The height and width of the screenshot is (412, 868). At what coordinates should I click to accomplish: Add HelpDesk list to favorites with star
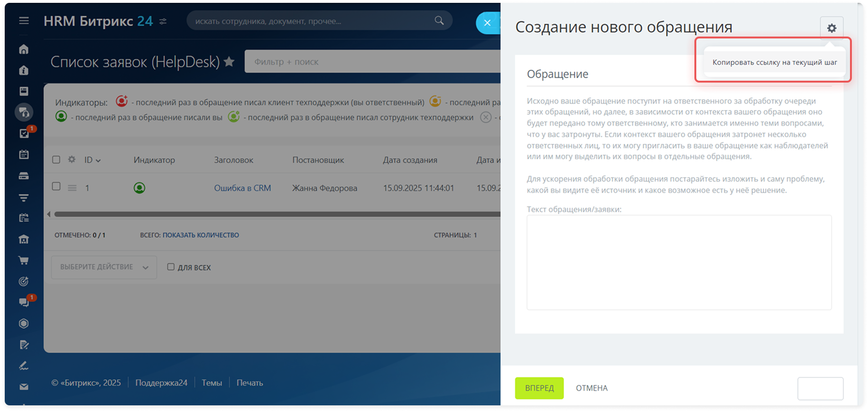pos(229,62)
